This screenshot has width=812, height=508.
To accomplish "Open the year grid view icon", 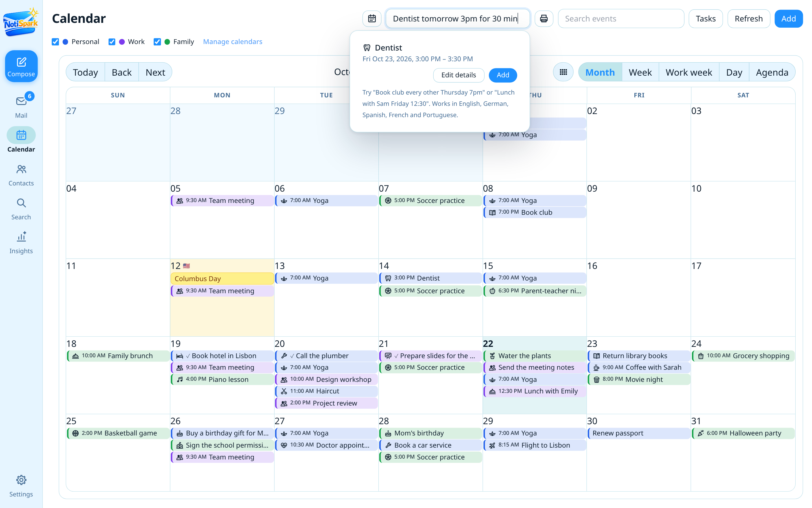I will (563, 72).
